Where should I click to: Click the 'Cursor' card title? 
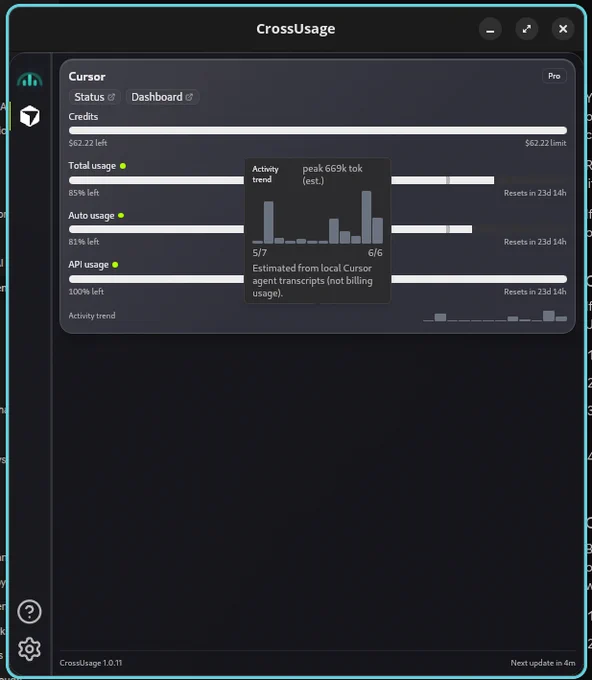tap(87, 77)
